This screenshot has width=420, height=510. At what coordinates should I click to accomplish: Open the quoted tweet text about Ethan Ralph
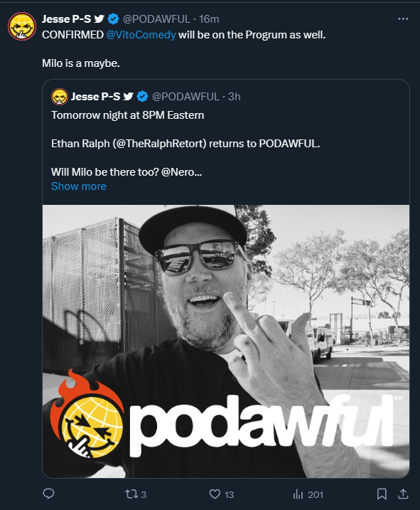pyautogui.click(x=185, y=144)
